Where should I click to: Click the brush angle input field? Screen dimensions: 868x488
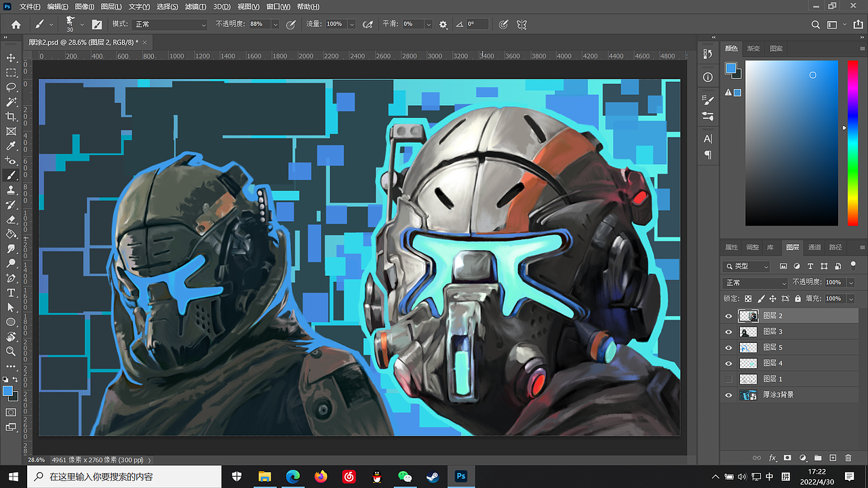477,24
